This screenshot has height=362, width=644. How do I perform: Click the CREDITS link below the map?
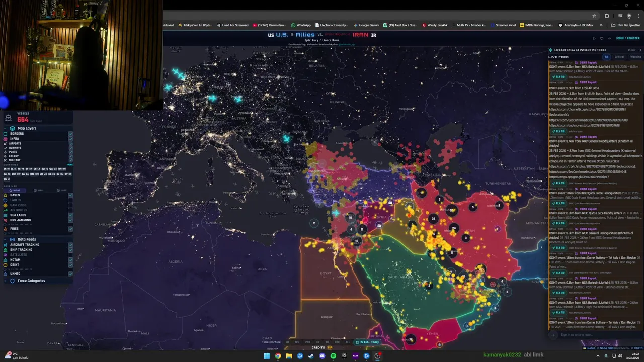[x=318, y=347]
